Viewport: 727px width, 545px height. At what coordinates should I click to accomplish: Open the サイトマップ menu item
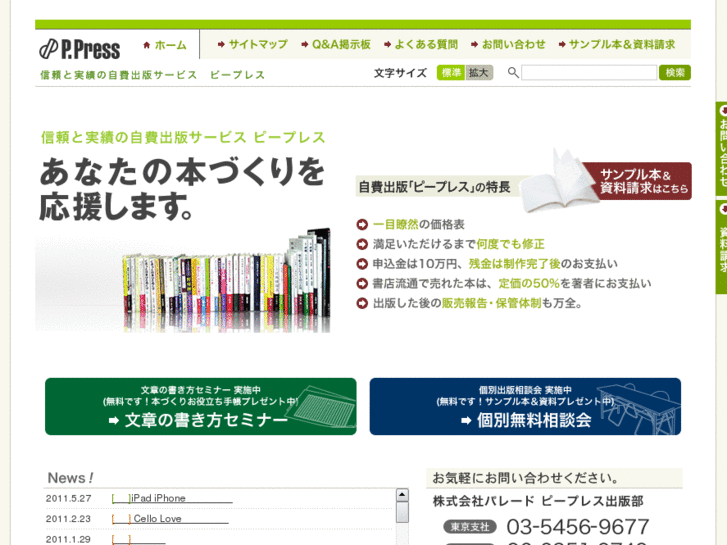pyautogui.click(x=253, y=45)
